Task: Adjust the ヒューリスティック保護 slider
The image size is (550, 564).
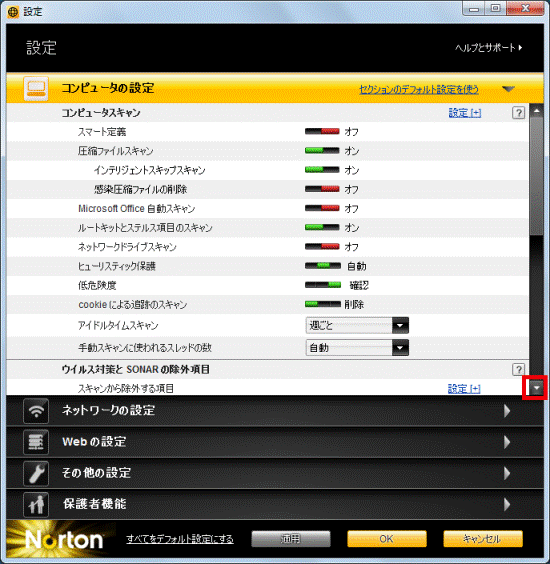Action: (x=323, y=266)
